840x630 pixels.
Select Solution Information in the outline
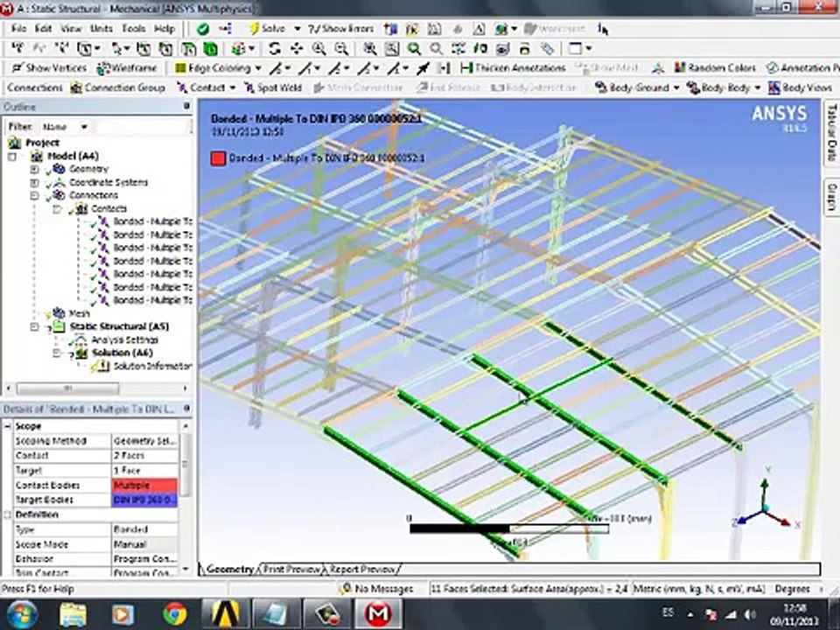point(152,367)
